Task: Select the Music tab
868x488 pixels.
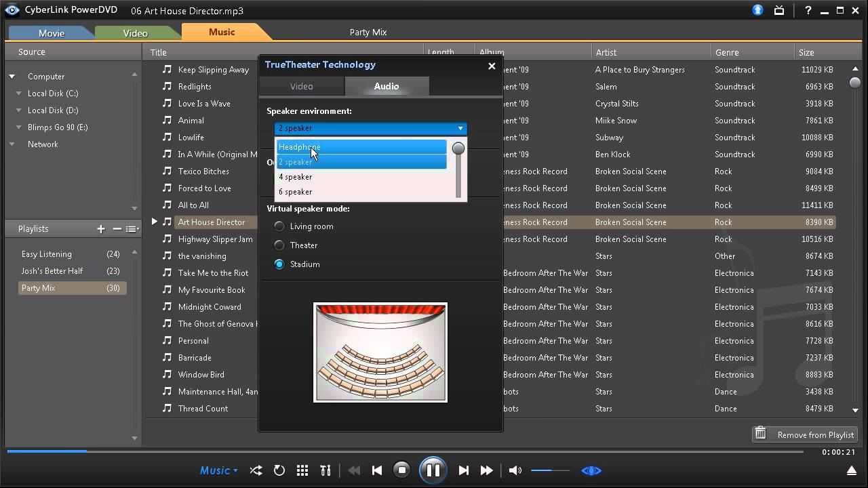Action: (x=222, y=32)
